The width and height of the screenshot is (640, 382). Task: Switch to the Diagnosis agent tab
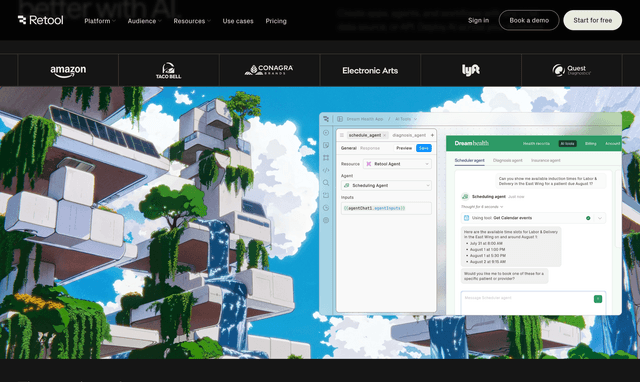[507, 160]
